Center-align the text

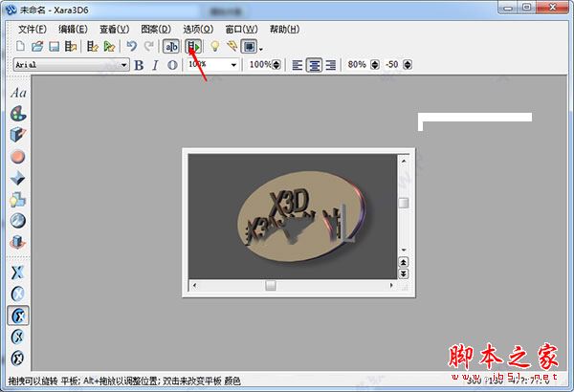click(314, 65)
